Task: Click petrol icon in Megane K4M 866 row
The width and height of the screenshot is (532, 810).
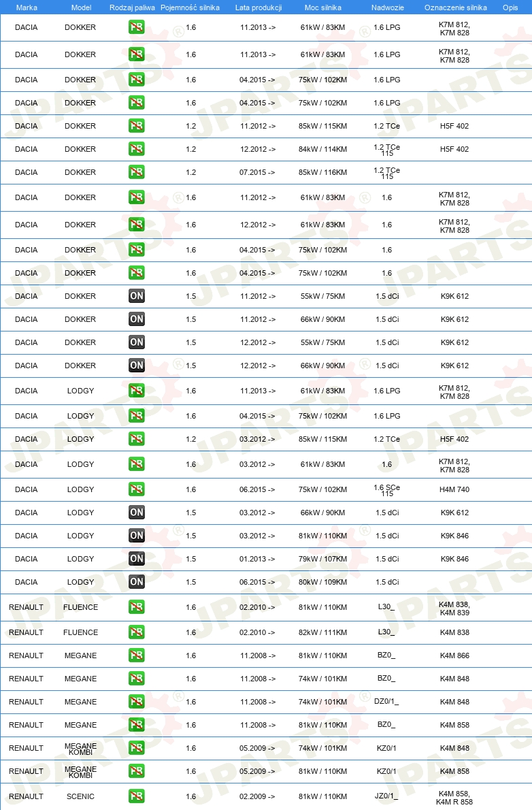Action: click(136, 655)
